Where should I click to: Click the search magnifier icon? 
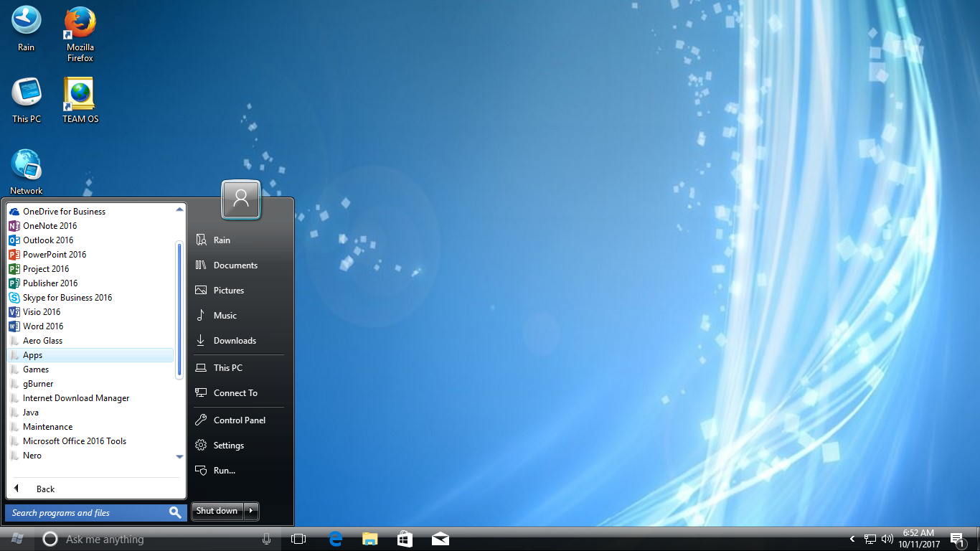pos(175,512)
